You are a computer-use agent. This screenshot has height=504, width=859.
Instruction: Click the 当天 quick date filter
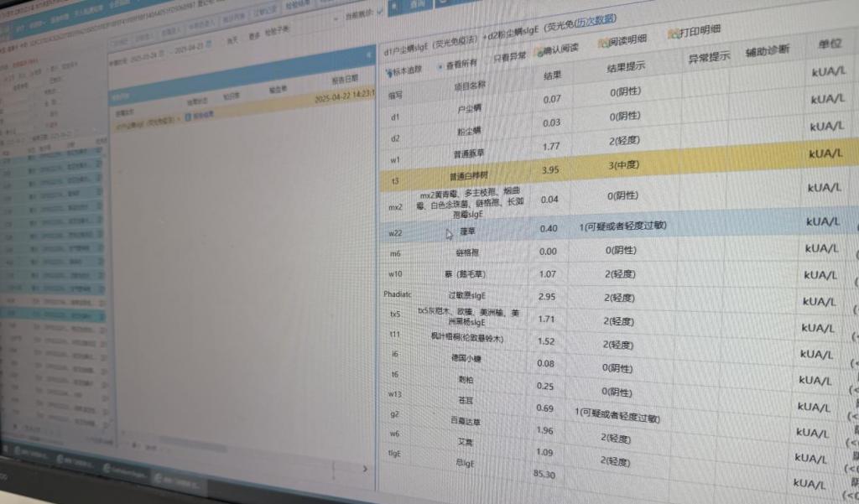point(232,41)
